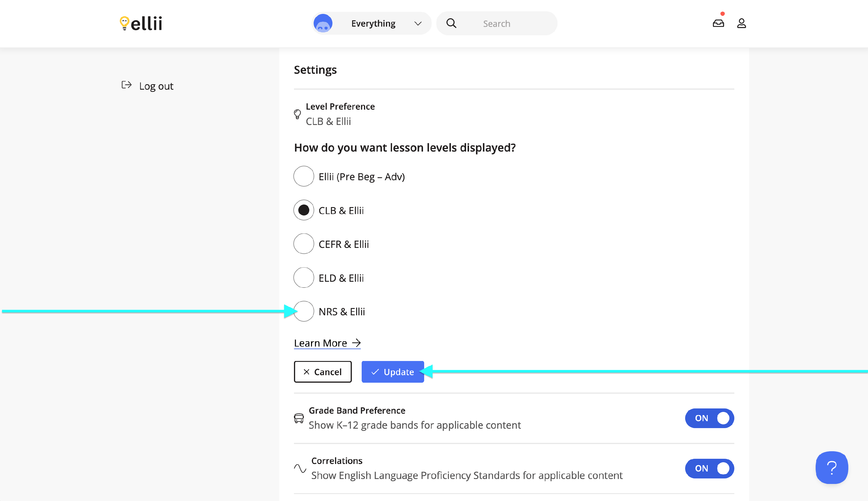Expand the Everything filter dropdown
Viewport: 868px width, 501px height.
pos(418,23)
